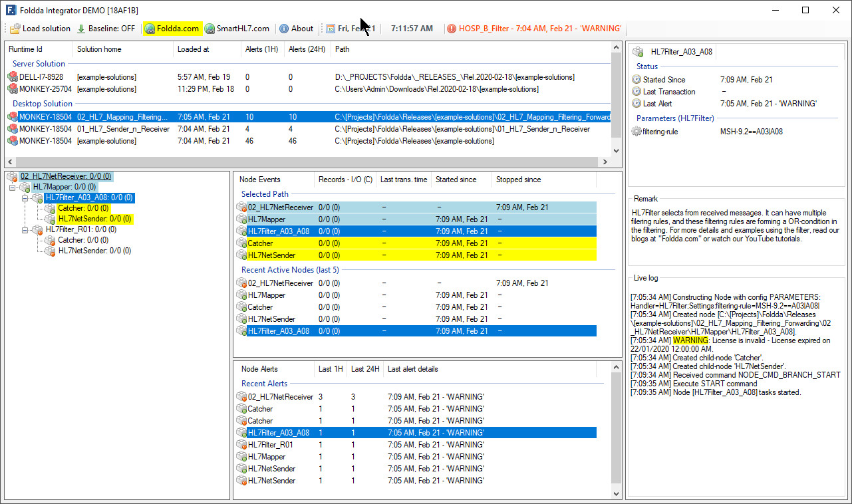Click the Started Since clock icon
This screenshot has height=504, width=852.
coord(637,80)
